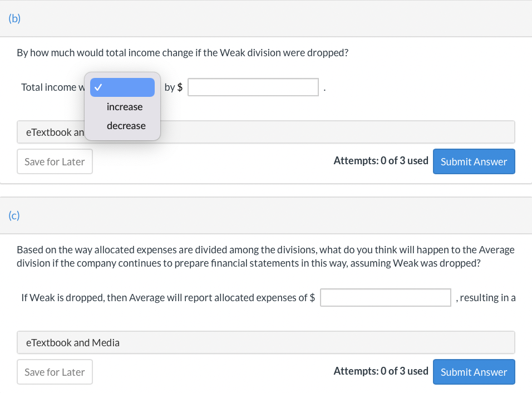Choose the "decrease" dropdown option
532x393 pixels.
pyautogui.click(x=126, y=126)
